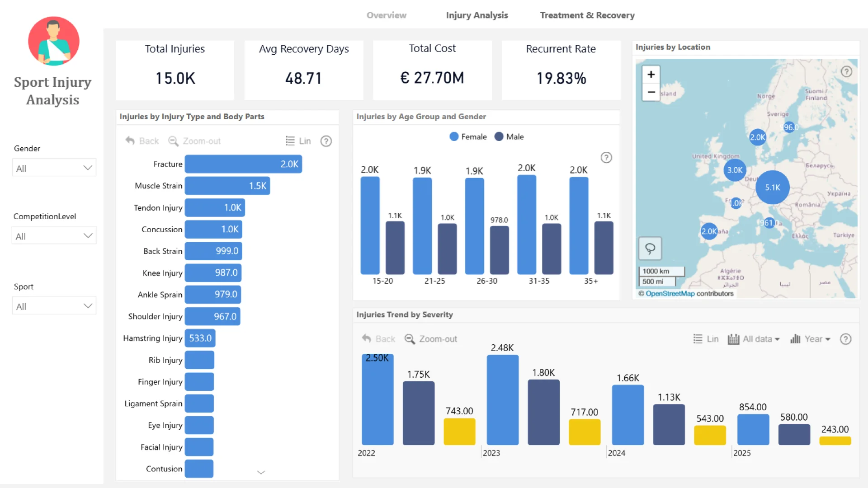Click the Muscle Strain 1.5K bar
The height and width of the screenshot is (488, 868).
227,186
